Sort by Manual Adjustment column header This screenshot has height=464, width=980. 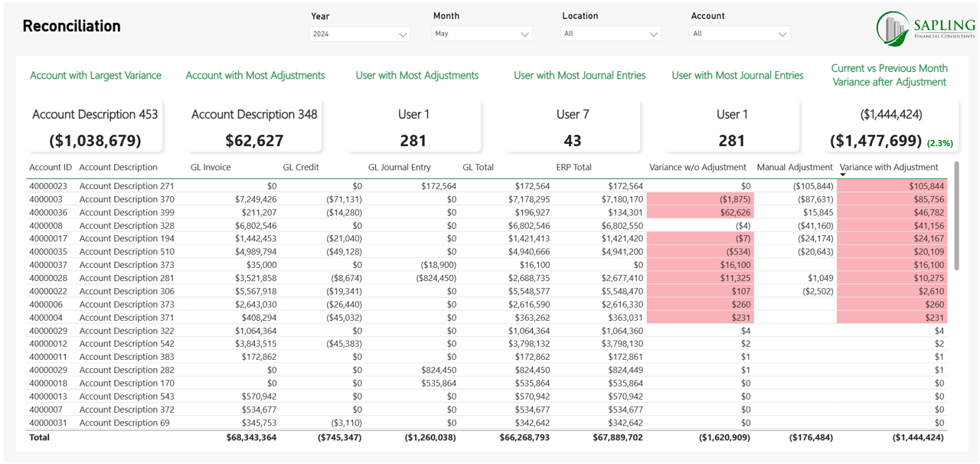click(x=794, y=167)
